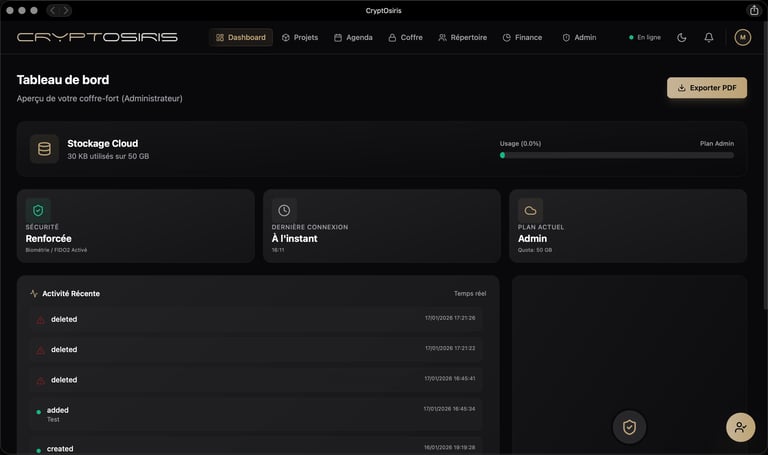Click the storage usage progress bar
The image size is (768, 455).
(617, 155)
